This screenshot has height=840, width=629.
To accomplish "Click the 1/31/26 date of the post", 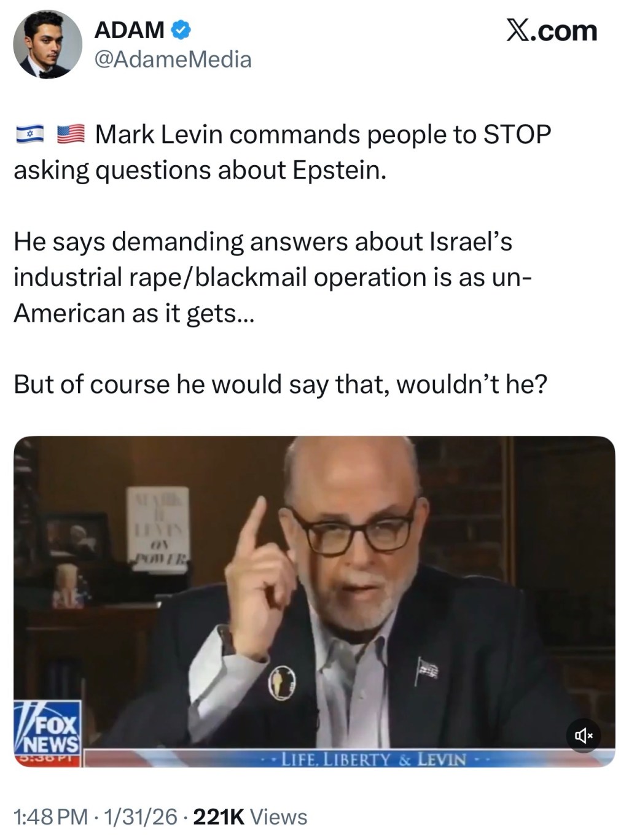I will coord(141,817).
